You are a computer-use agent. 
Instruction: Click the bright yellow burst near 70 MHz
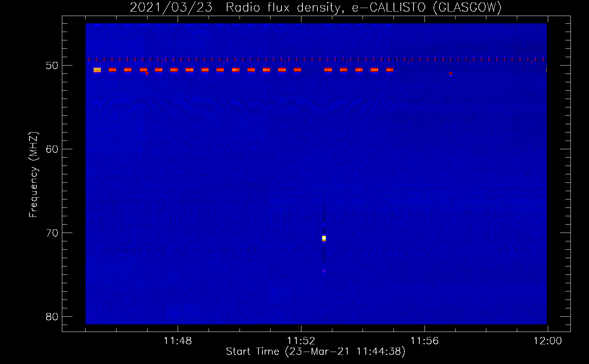pyautogui.click(x=324, y=238)
